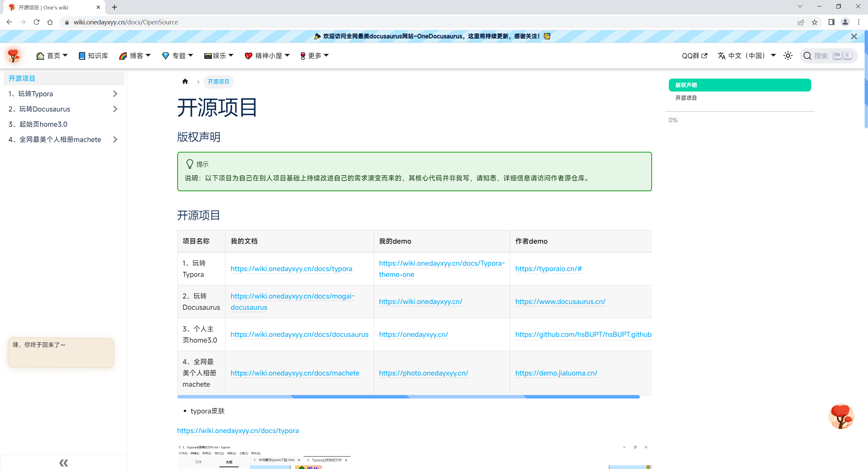This screenshot has width=868, height=469.
Task: Bookmark this page with star
Action: tap(814, 22)
